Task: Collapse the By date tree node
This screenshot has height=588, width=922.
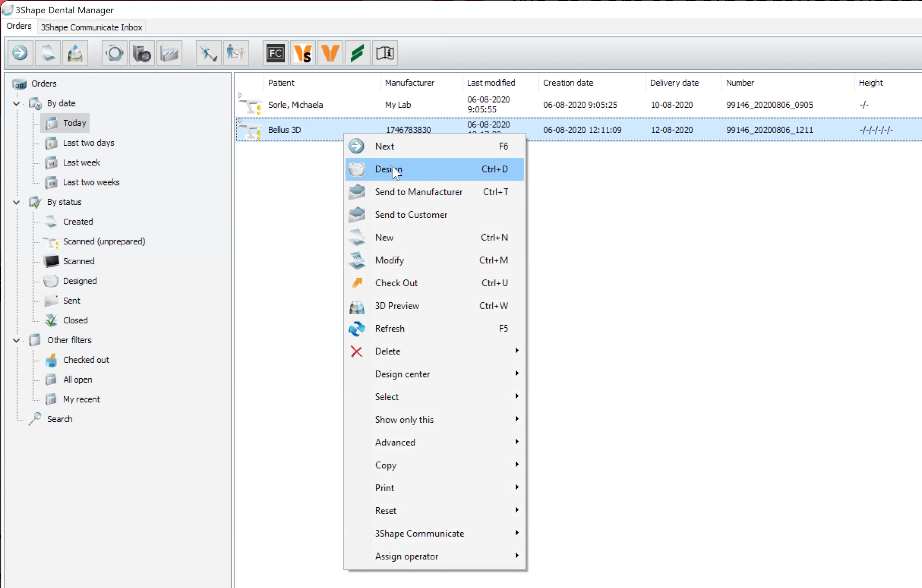Action: [x=16, y=103]
